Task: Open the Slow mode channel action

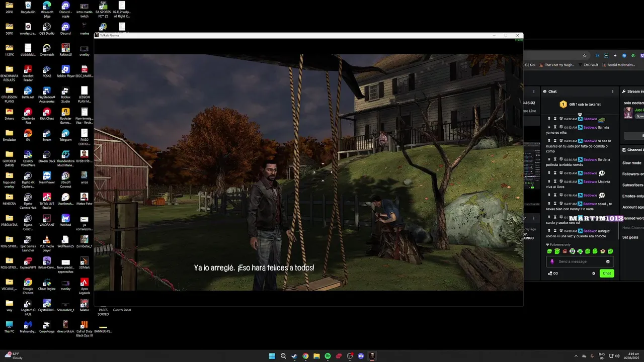Action: (x=632, y=163)
